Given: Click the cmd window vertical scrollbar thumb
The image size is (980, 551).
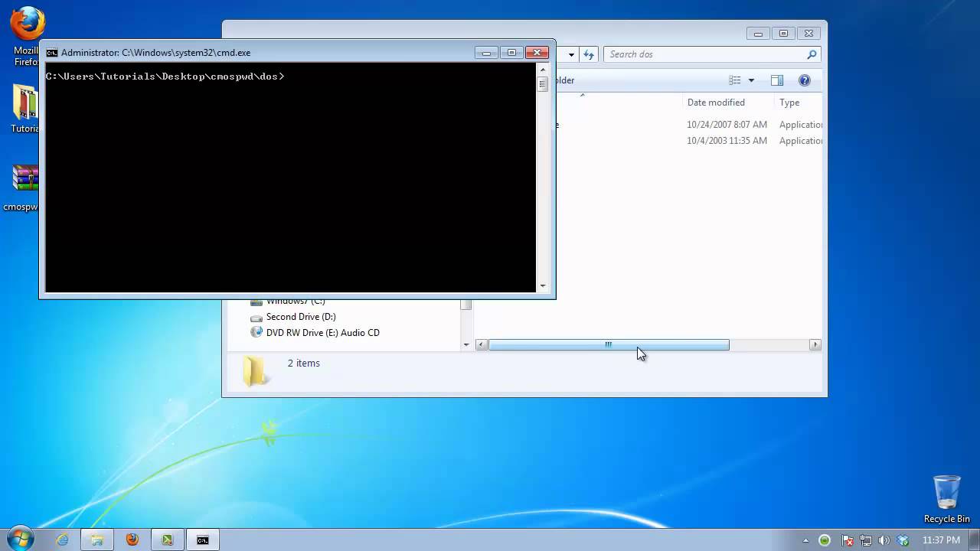Looking at the screenshot, I should (543, 84).
